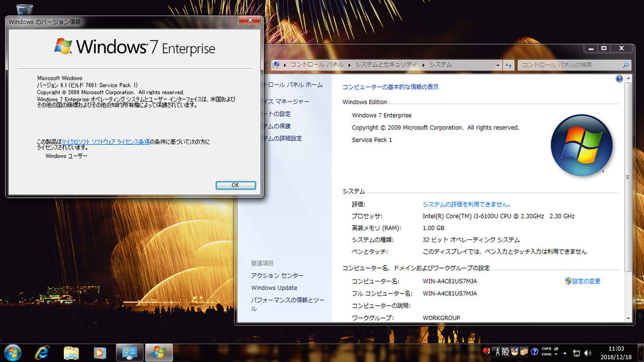Open IME tools toolbox icon

pyautogui.click(x=524, y=352)
